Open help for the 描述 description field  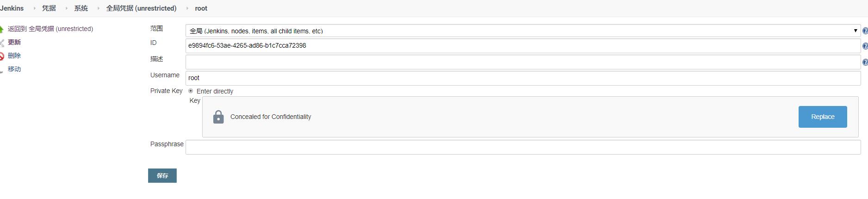click(865, 62)
